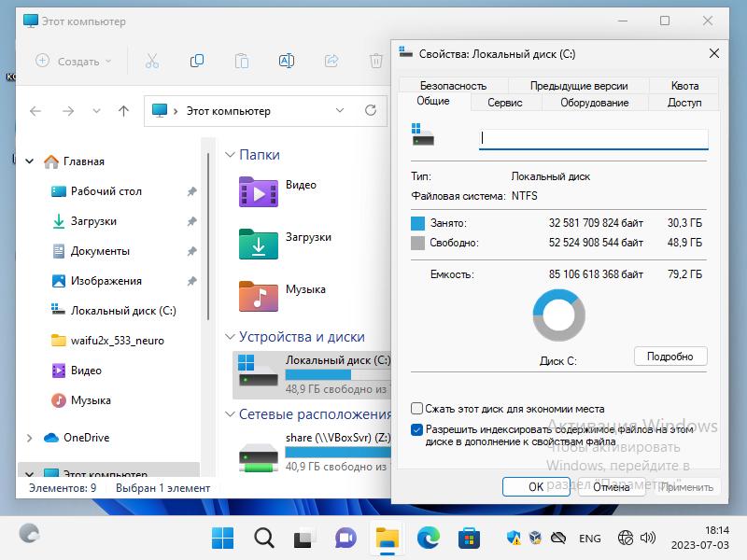Click the disk label text field in properties

(x=593, y=138)
